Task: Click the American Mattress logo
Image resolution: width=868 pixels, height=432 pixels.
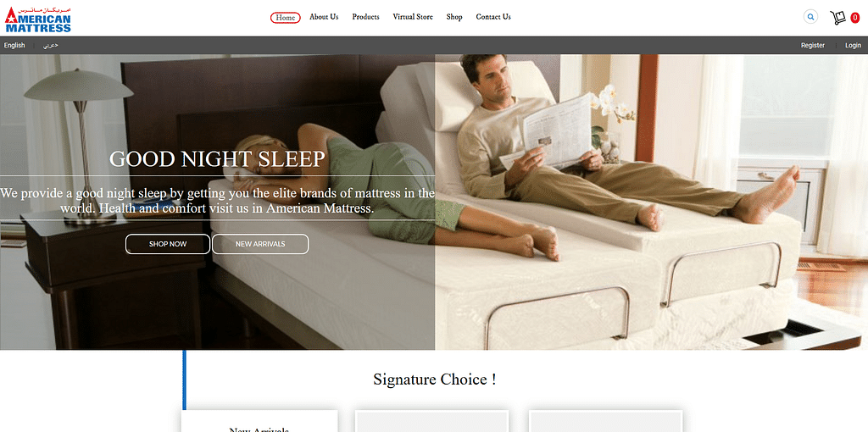Action: click(37, 19)
